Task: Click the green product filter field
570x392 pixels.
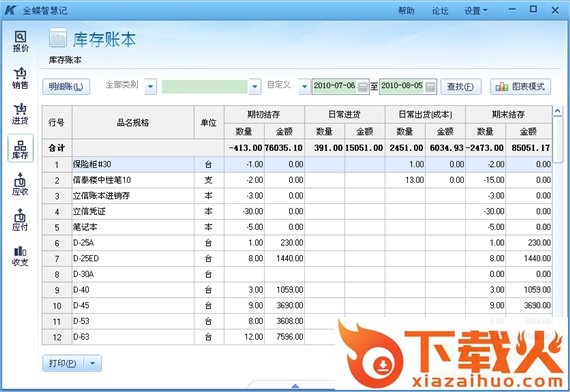Action: coord(205,87)
